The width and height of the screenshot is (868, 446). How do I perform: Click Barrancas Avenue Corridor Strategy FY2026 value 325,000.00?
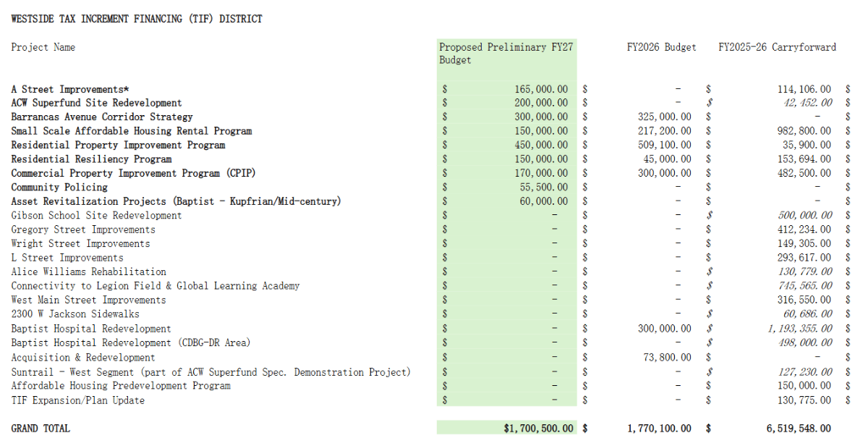point(664,117)
